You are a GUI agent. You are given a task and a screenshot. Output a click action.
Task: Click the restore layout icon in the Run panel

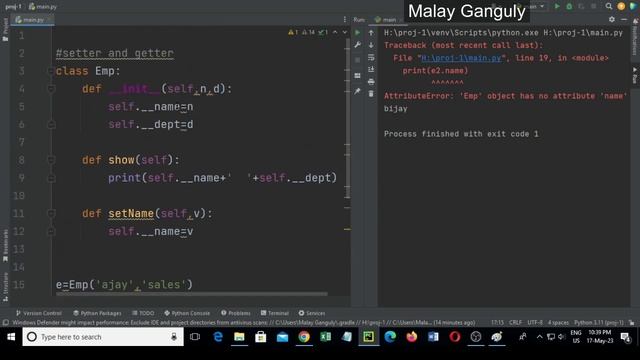358,76
